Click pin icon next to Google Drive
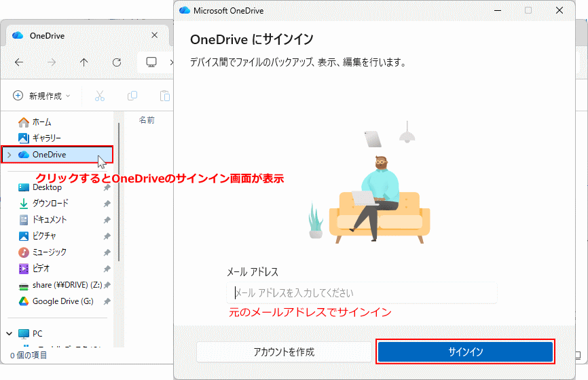 pos(107,301)
